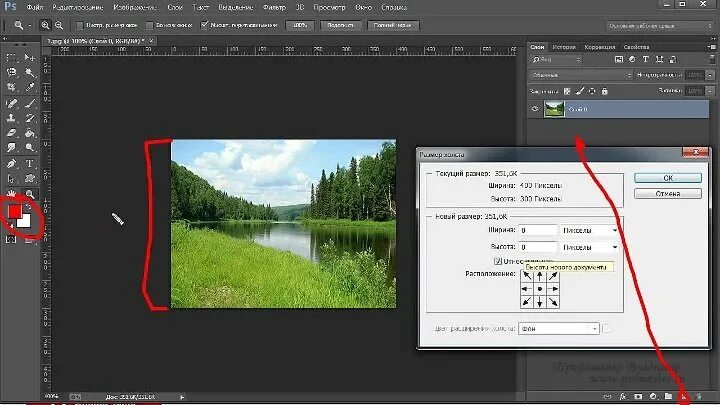Toggle lock all for the layer
Viewport: 720px width, 405px height.
pos(605,91)
